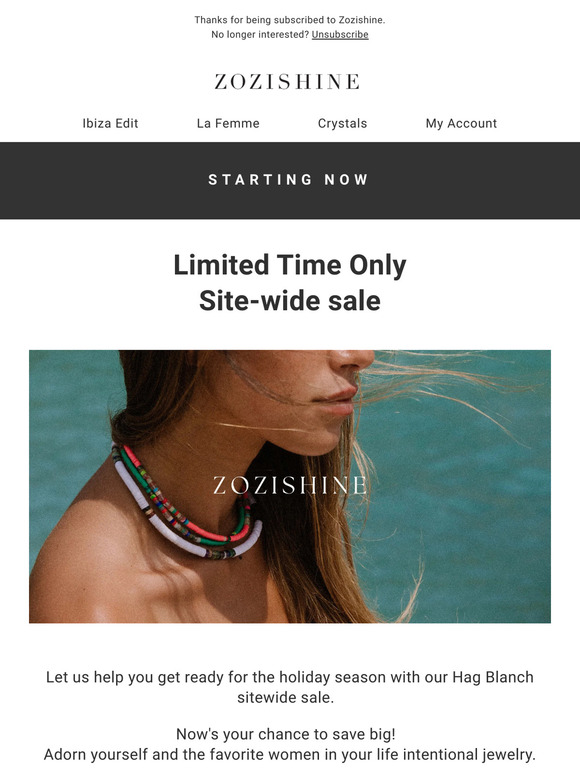Click the 'Adorn yourself' sentence
The width and height of the screenshot is (580, 774).
tap(290, 755)
